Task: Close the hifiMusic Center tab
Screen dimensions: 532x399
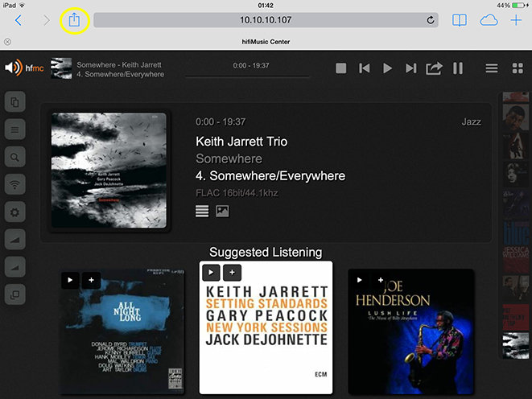Action: pyautogui.click(x=7, y=42)
